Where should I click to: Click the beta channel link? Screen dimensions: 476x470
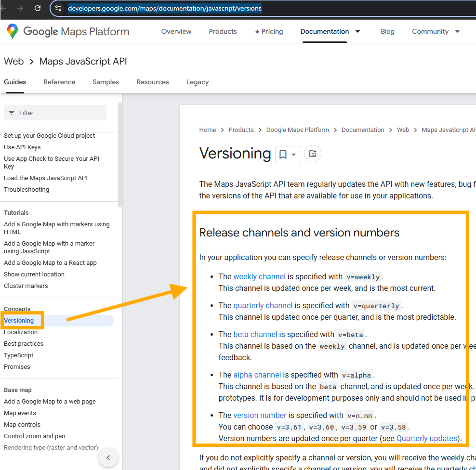tap(255, 334)
